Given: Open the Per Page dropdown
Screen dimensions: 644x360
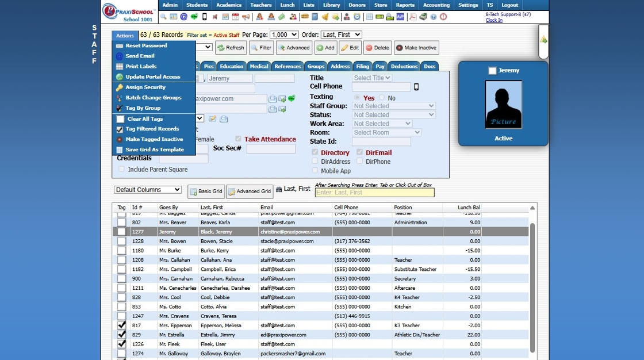Looking at the screenshot, I should [x=284, y=35].
